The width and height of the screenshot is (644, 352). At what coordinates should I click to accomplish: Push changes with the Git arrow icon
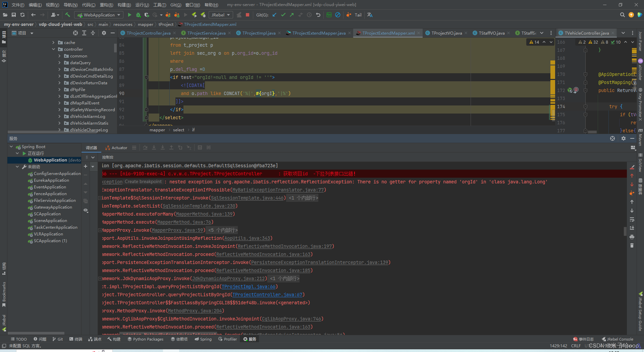coord(291,15)
